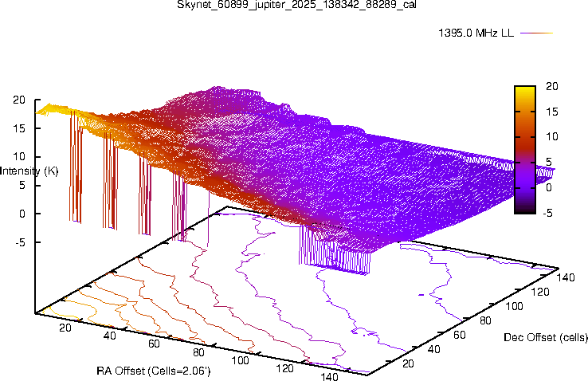Screen dimensions: 588x381
Task: Select tick 0 on the Intensity axis
Action: point(22,214)
